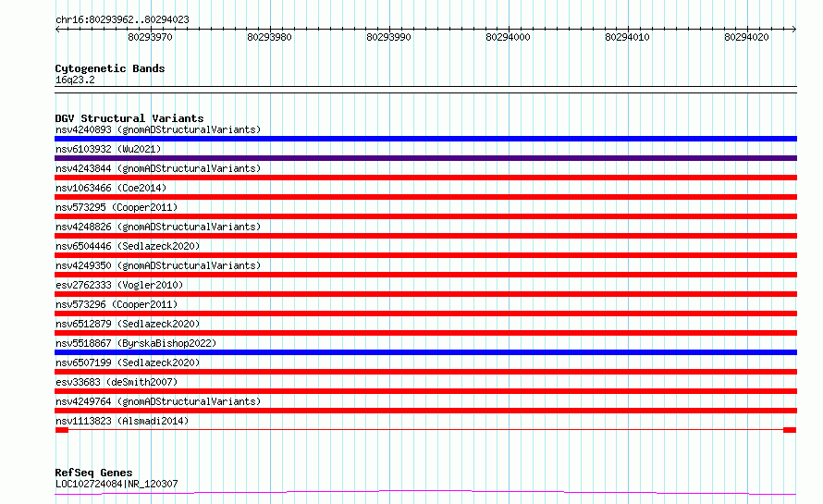Image resolution: width=823 pixels, height=504 pixels.
Task: Open the esv33683 (deSmith2007) label
Action: pos(117,382)
